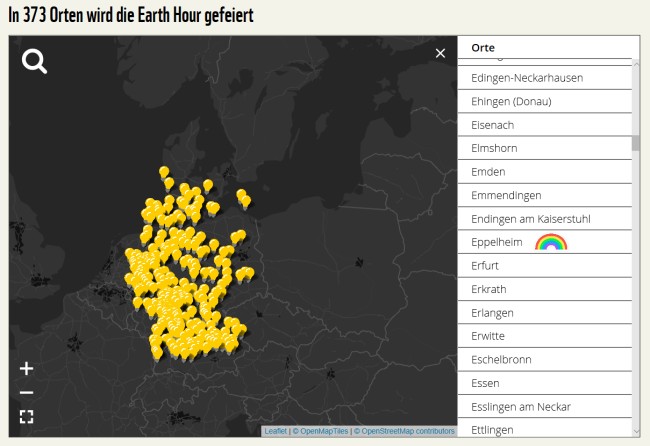This screenshot has height=446, width=650.
Task: Toggle fullscreen map view icon
Action: coord(27,416)
